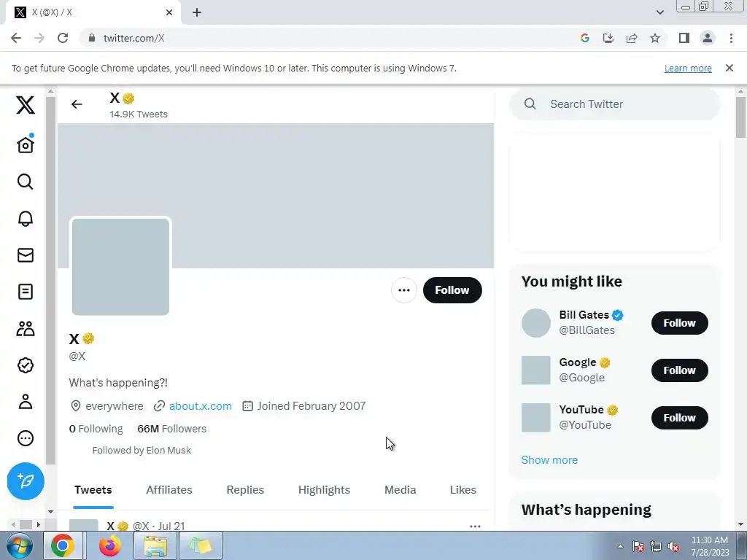This screenshot has width=747, height=560.
Task: Switch to the Likes tab
Action: [462, 490]
